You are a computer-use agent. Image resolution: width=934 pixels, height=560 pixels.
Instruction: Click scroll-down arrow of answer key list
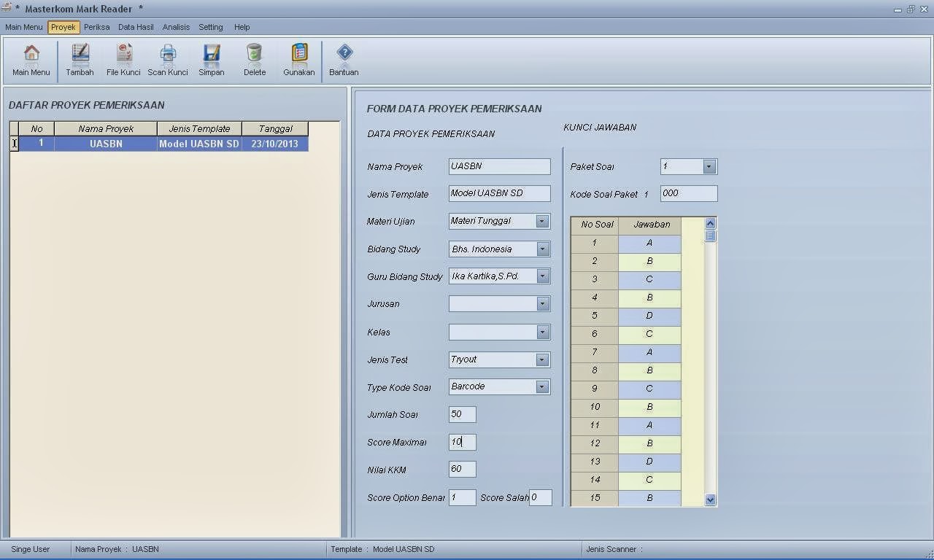coord(711,499)
